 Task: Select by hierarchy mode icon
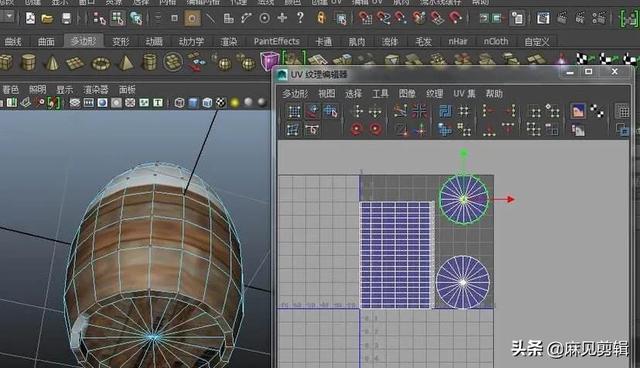coord(99,18)
